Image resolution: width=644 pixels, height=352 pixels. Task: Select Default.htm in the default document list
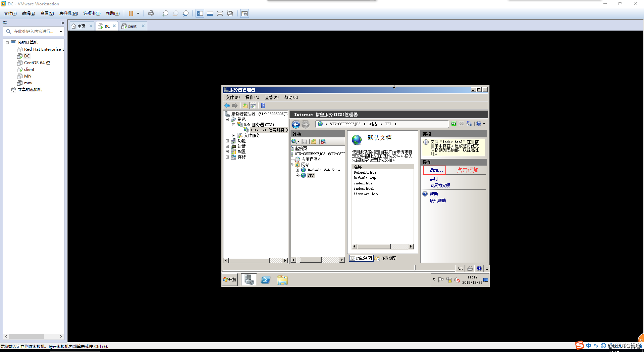point(365,173)
